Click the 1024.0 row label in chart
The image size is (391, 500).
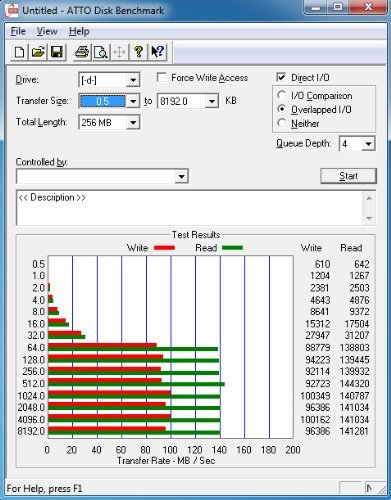point(31,396)
